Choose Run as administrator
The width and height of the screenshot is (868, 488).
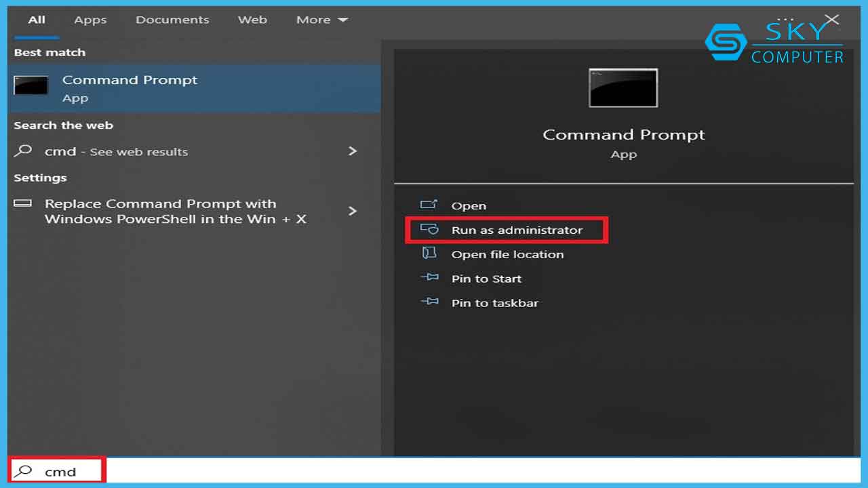[x=517, y=230]
